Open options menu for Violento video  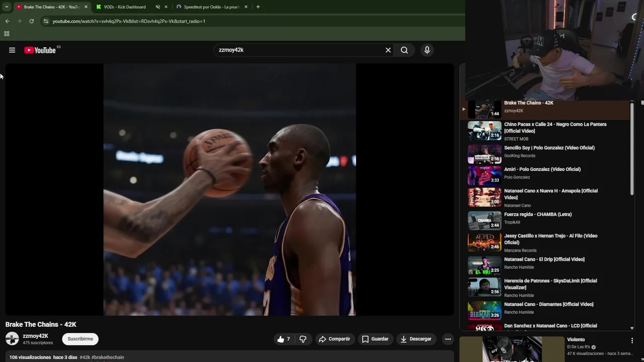pos(632,340)
